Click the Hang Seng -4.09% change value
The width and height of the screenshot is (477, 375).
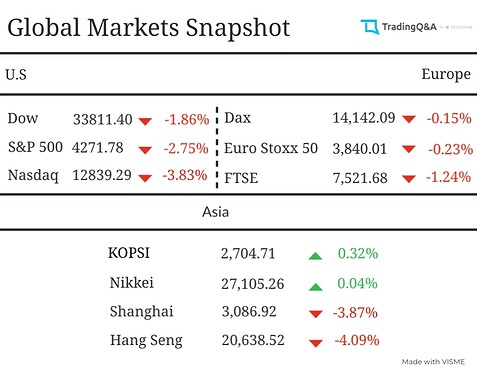(357, 340)
